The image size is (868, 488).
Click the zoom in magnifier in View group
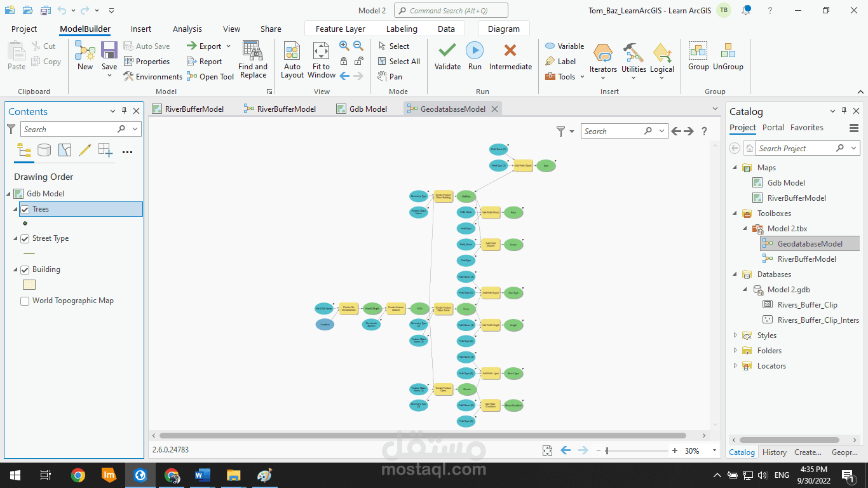pos(344,46)
